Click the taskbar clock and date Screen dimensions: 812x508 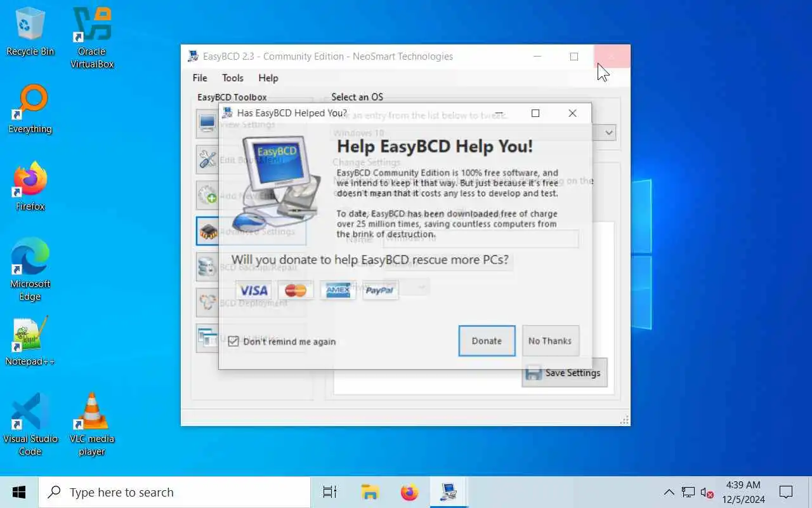(x=743, y=492)
